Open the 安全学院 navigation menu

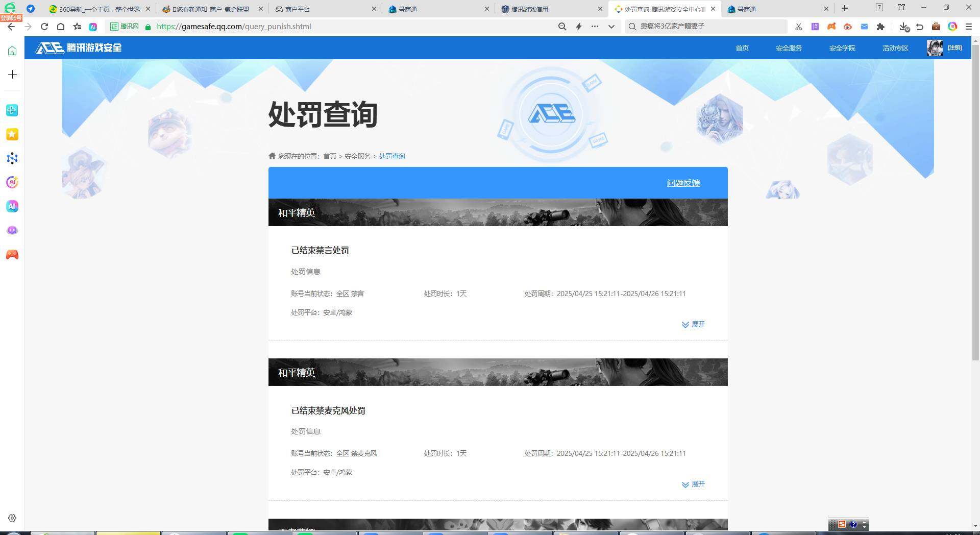click(x=842, y=48)
